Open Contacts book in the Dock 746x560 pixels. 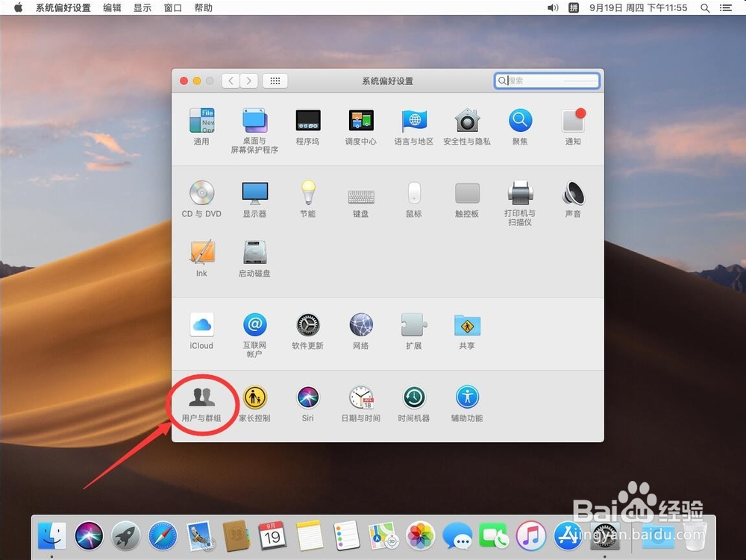pyautogui.click(x=236, y=535)
